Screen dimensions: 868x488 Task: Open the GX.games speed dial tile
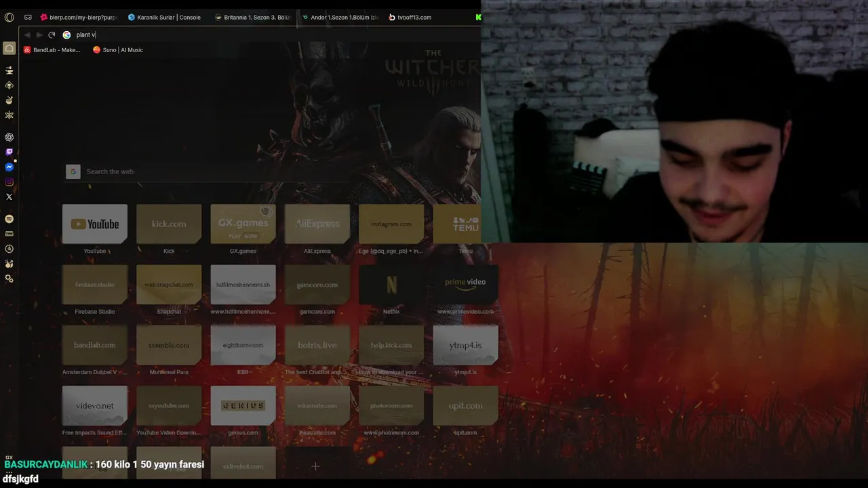click(243, 224)
